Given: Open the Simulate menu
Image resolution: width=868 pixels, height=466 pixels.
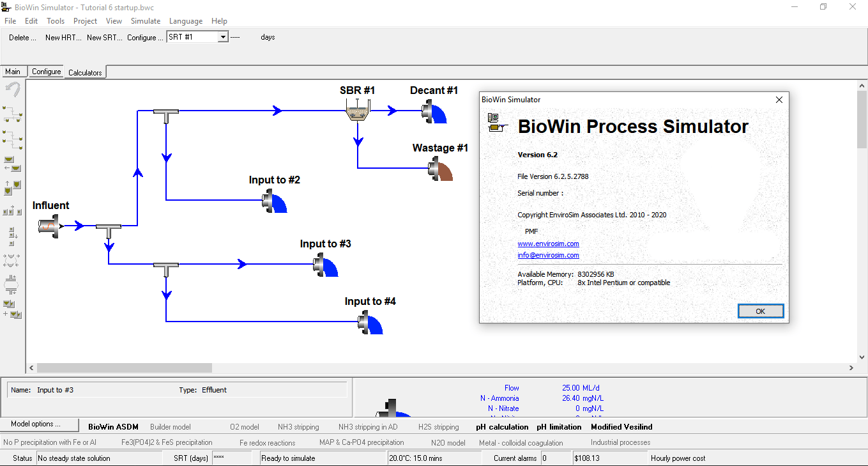Looking at the screenshot, I should coord(146,21).
